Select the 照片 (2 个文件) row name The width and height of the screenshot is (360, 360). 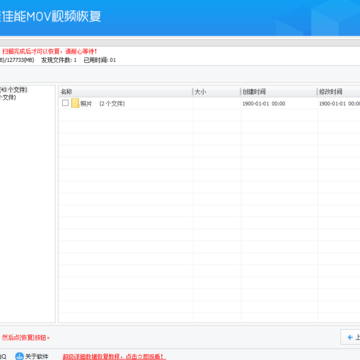[103, 104]
